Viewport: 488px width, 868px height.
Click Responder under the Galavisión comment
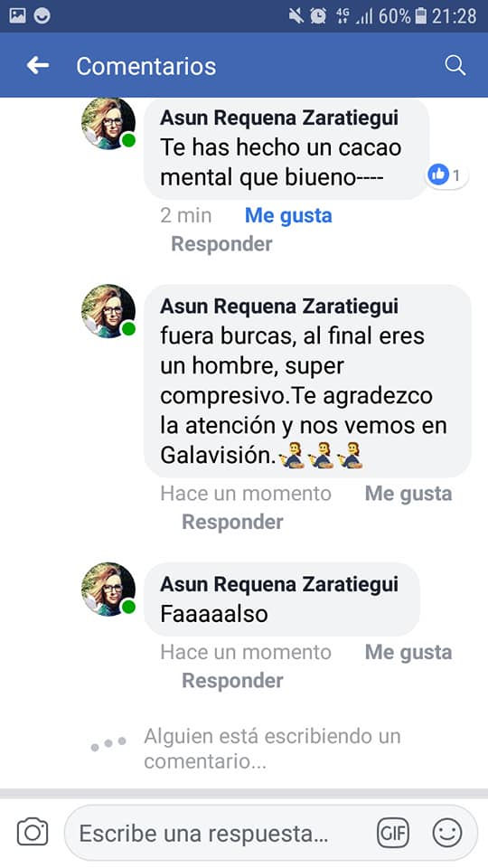point(232,522)
